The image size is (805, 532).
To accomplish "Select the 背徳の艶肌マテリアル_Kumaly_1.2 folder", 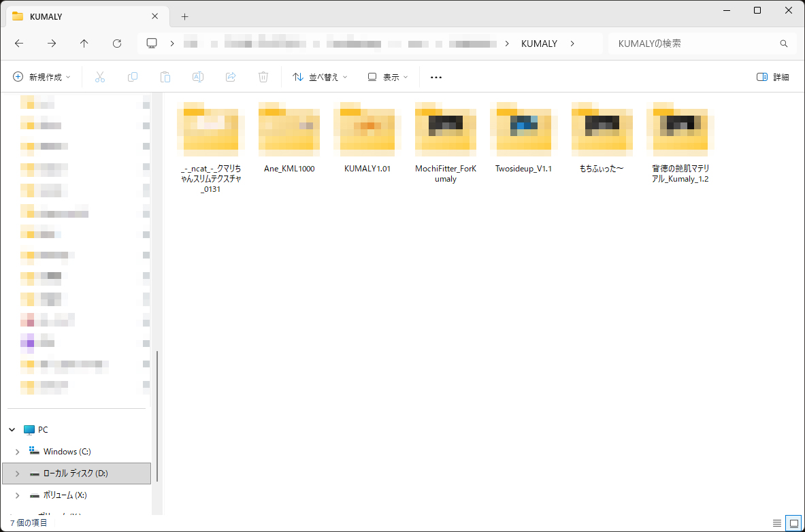I will (680, 142).
